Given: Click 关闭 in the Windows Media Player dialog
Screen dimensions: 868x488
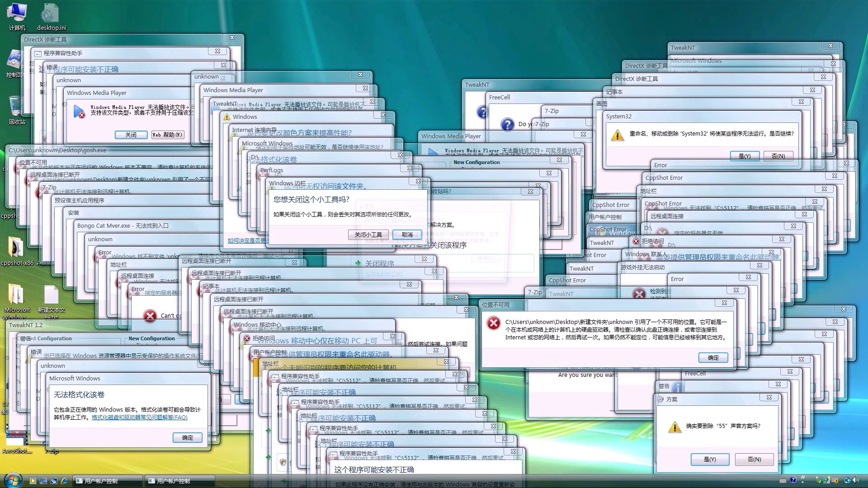Looking at the screenshot, I should (131, 135).
